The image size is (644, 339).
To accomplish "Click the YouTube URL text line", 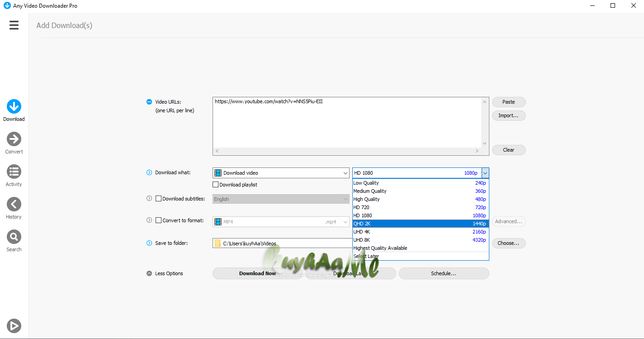I will tap(269, 101).
